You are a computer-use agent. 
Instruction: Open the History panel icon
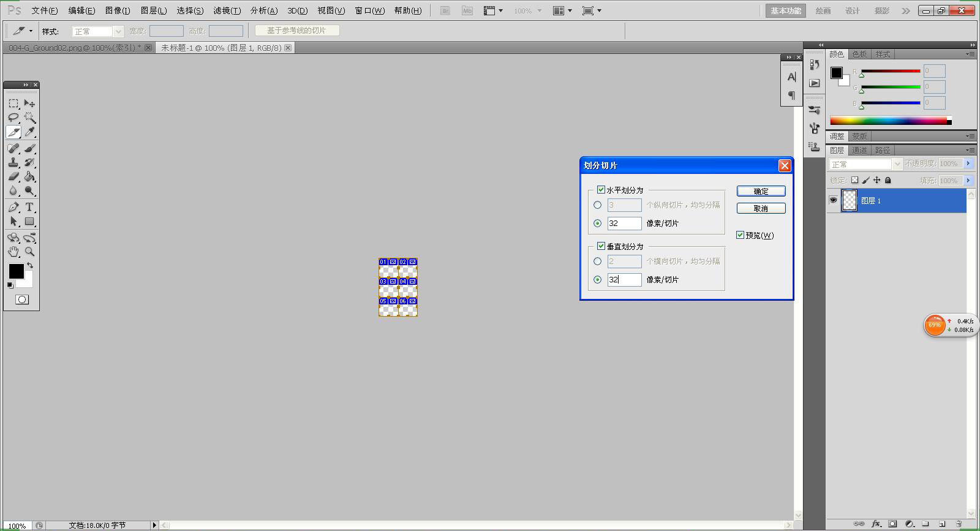coord(814,64)
